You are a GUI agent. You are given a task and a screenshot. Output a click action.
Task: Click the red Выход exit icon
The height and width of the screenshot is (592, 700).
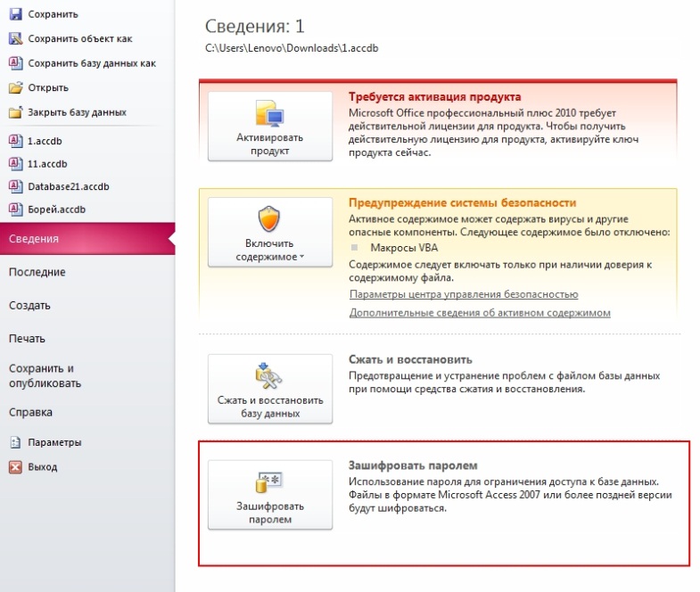point(16,467)
